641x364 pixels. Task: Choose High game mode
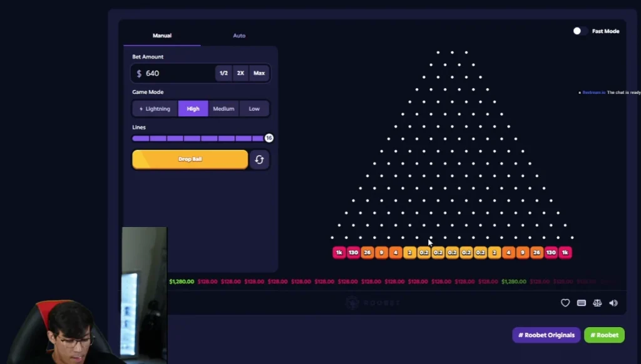pyautogui.click(x=193, y=109)
